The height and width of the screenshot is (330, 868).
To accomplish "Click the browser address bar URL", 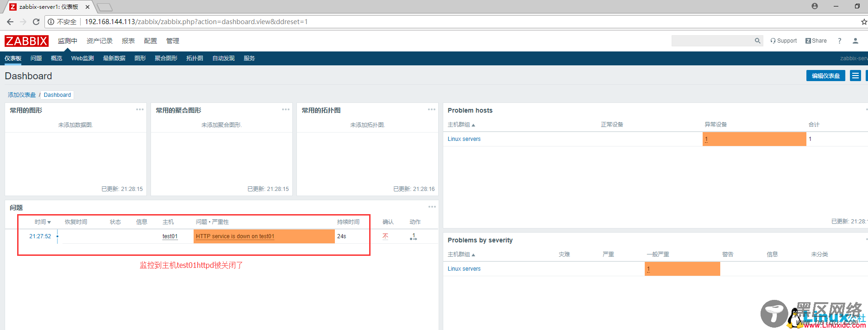I will [196, 22].
